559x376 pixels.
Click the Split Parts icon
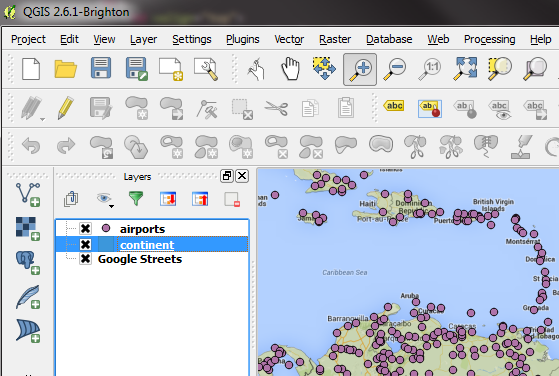451,146
